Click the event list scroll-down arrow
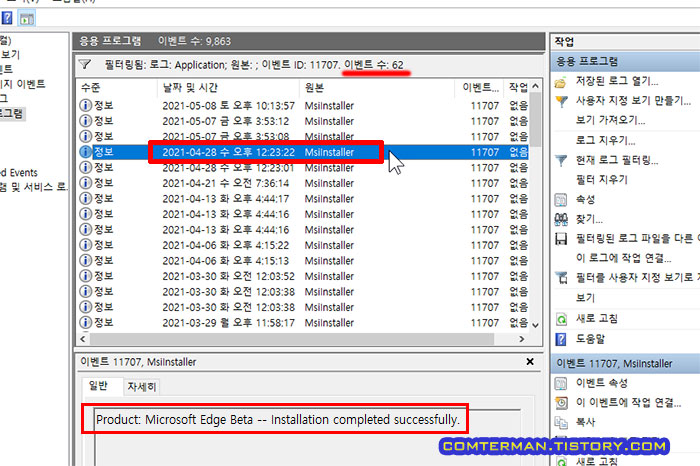700x466 pixels. point(536,325)
